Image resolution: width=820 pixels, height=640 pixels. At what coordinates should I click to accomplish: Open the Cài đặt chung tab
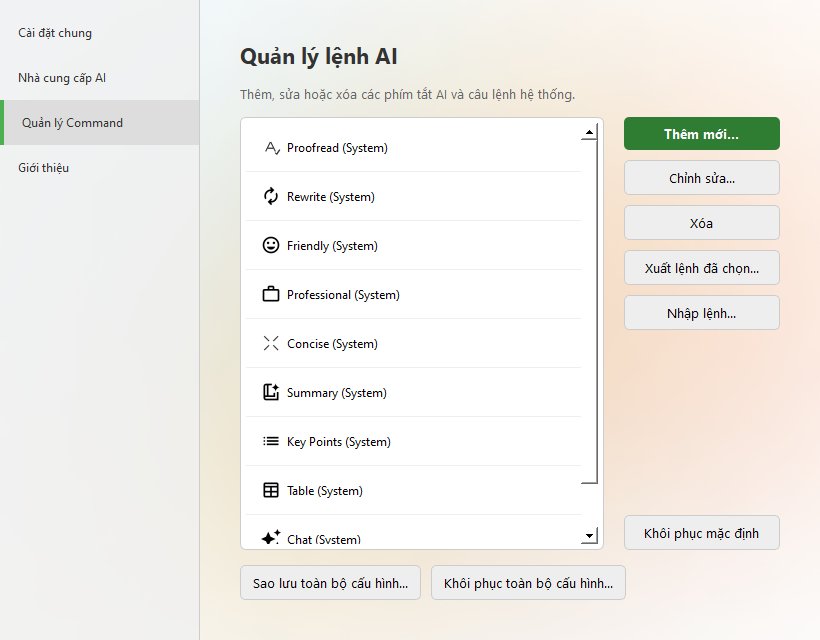pyautogui.click(x=55, y=33)
